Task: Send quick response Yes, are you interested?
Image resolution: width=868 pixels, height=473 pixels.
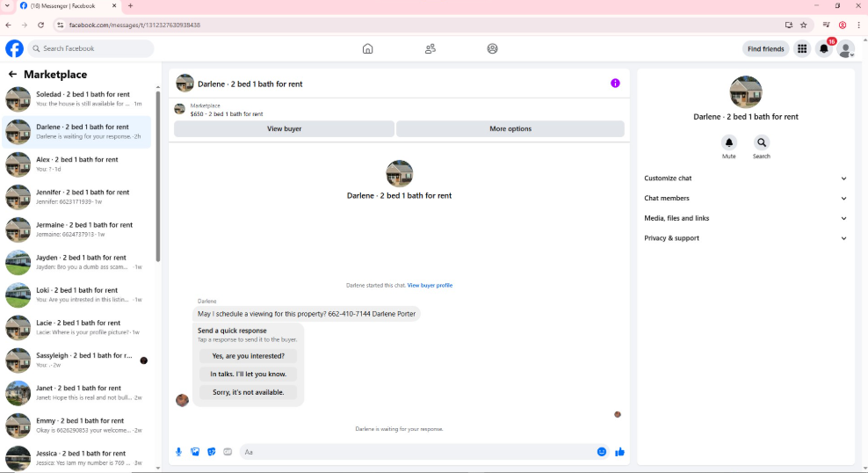Action: [248, 356]
